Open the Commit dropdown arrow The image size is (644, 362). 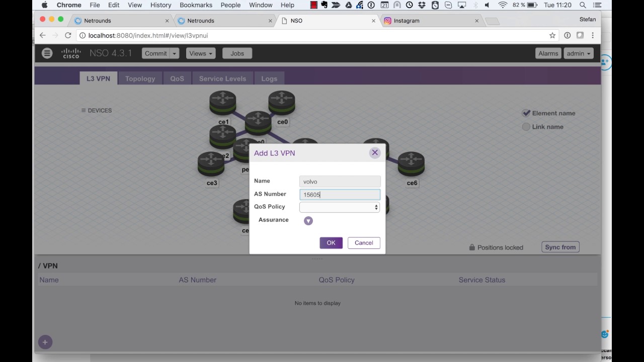point(175,53)
